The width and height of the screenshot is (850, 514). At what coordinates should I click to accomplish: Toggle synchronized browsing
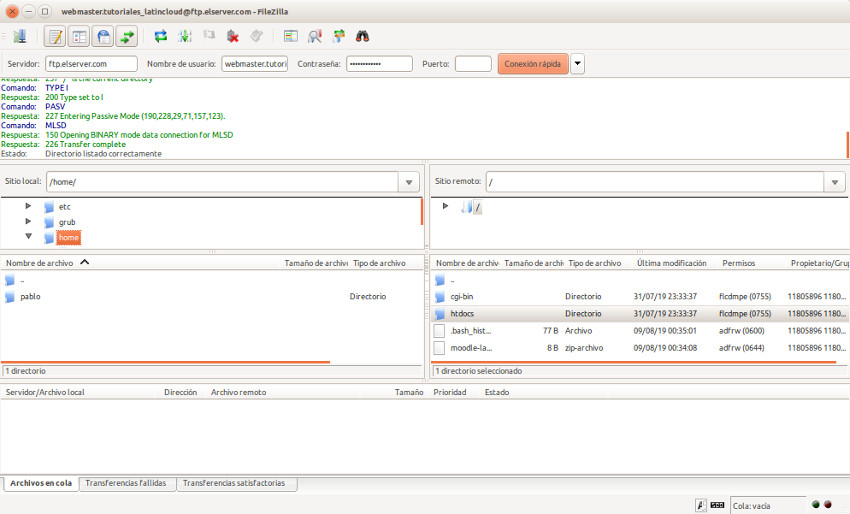click(339, 36)
